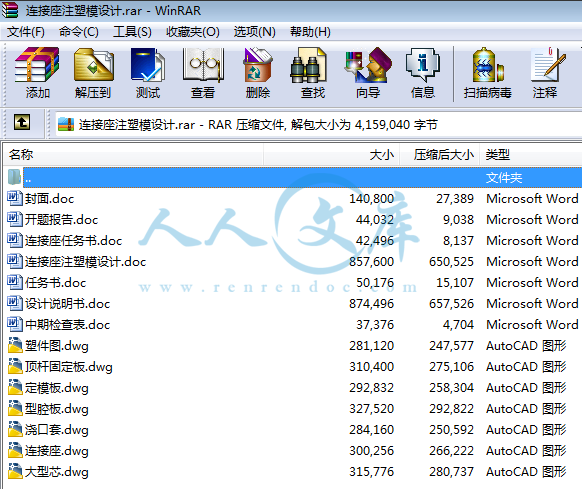Go up one folder level arrow

[22, 122]
